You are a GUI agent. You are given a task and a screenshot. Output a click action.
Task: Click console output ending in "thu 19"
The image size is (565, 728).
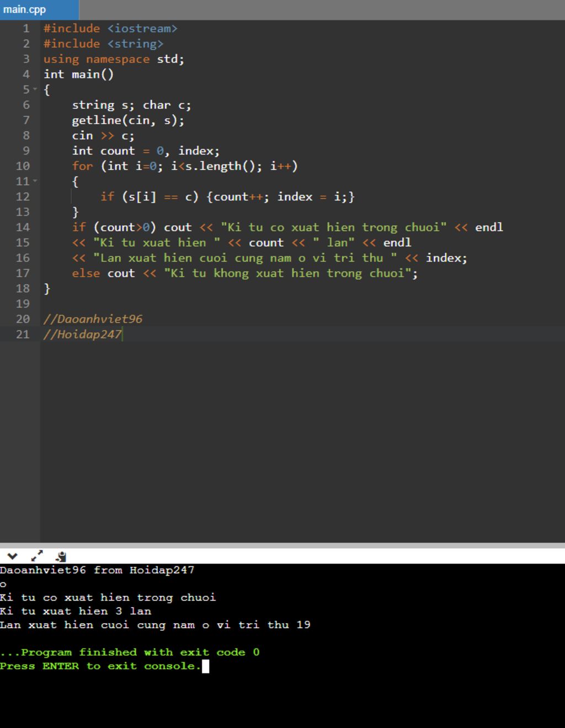pyautogui.click(x=155, y=625)
